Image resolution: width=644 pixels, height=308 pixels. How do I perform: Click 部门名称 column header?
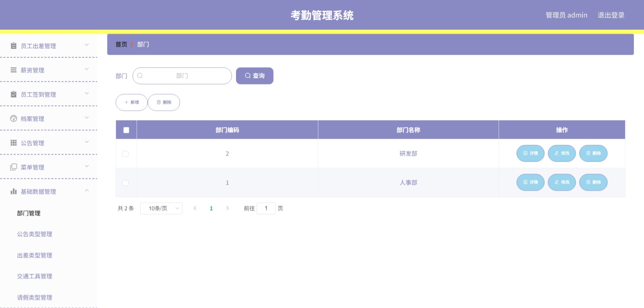(408, 130)
